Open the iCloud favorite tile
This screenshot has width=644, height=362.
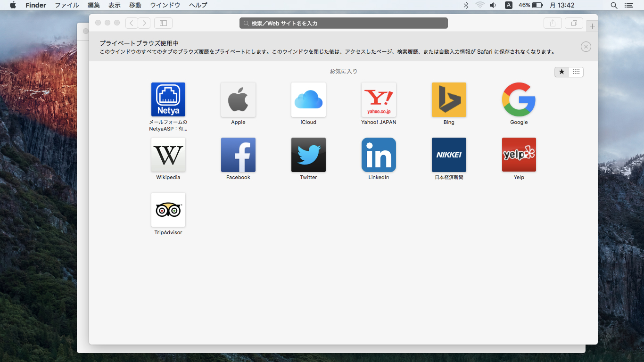(x=308, y=99)
